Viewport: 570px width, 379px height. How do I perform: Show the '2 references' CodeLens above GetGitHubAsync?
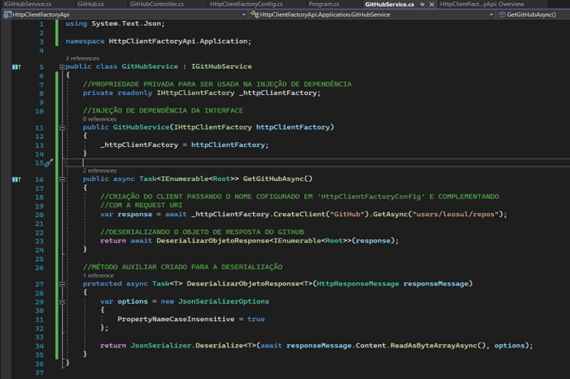[99, 171]
